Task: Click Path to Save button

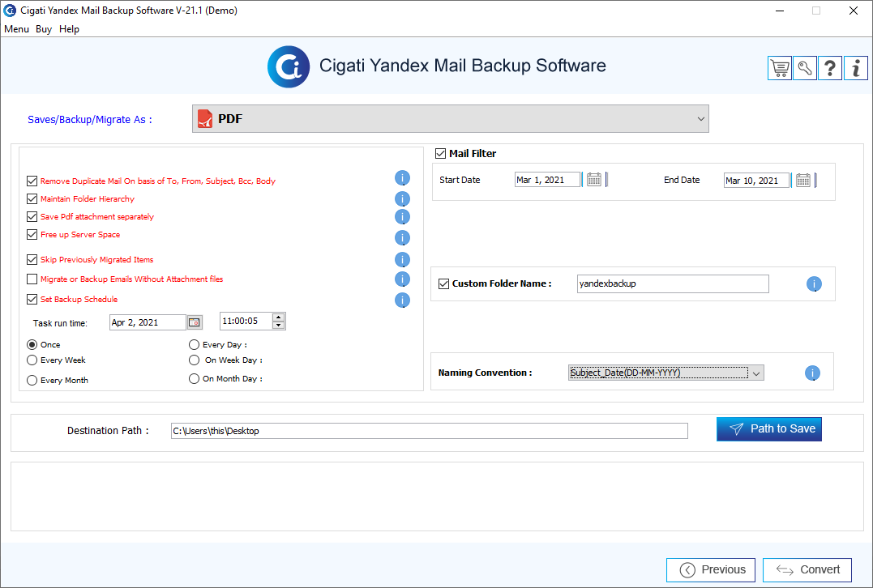Action: pos(769,429)
